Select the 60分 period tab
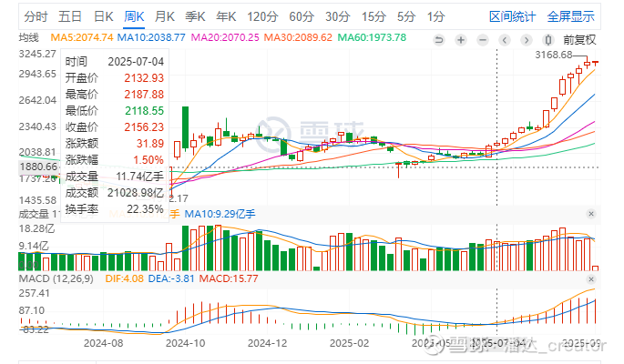The image size is (624, 364). 302,16
